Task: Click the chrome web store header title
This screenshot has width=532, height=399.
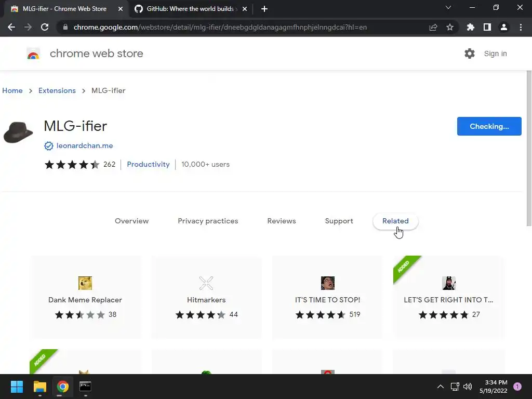Action: [96, 54]
